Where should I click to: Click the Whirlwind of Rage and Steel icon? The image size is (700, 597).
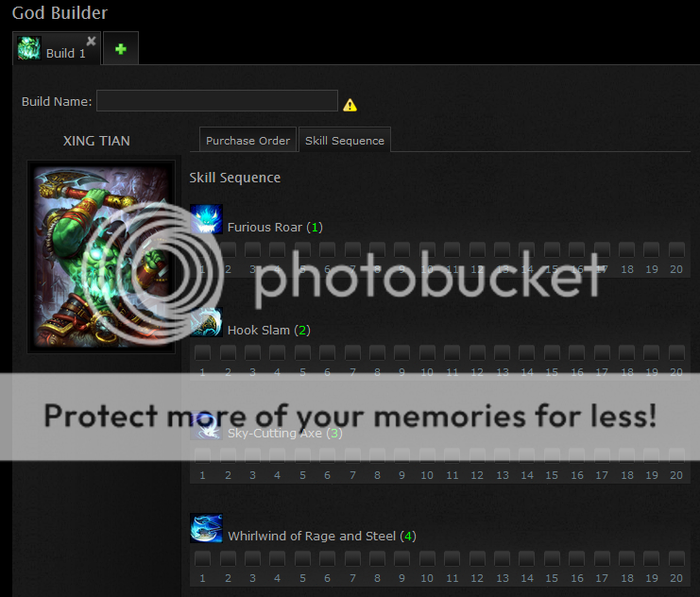click(206, 528)
